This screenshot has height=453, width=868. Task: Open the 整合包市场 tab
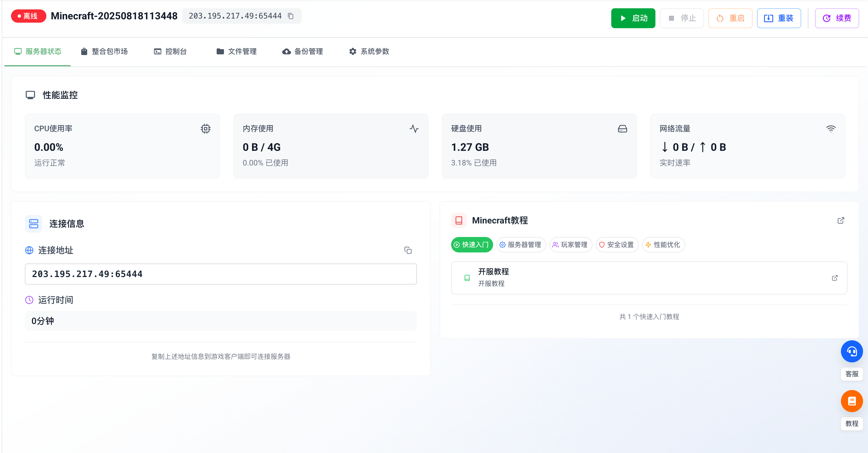coord(104,52)
